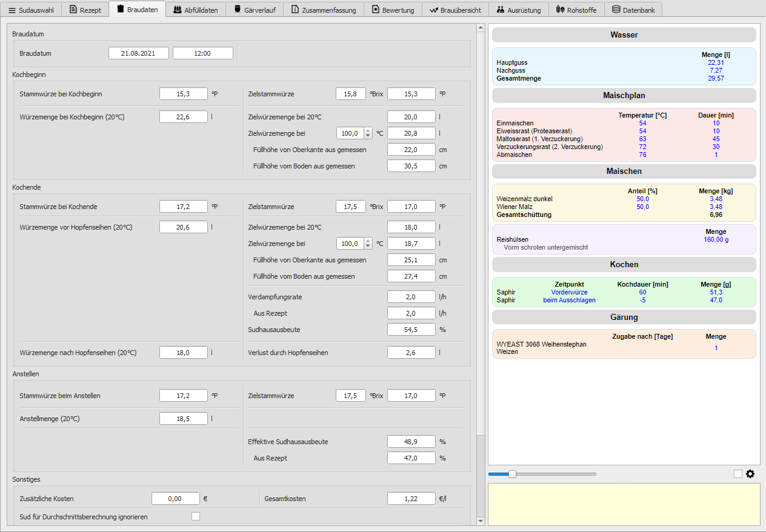Decrease Kochende temperature with down arrow
This screenshot has width=766, height=532.
coord(368,246)
